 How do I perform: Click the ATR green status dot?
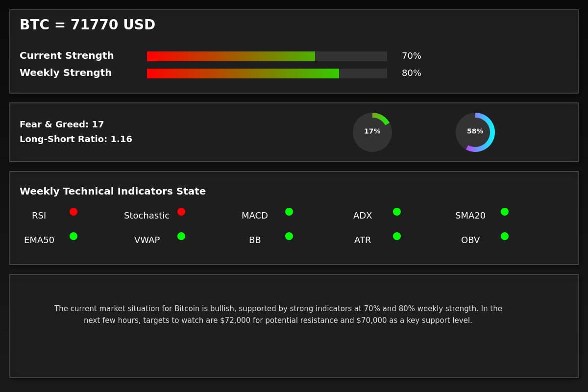pos(397,236)
